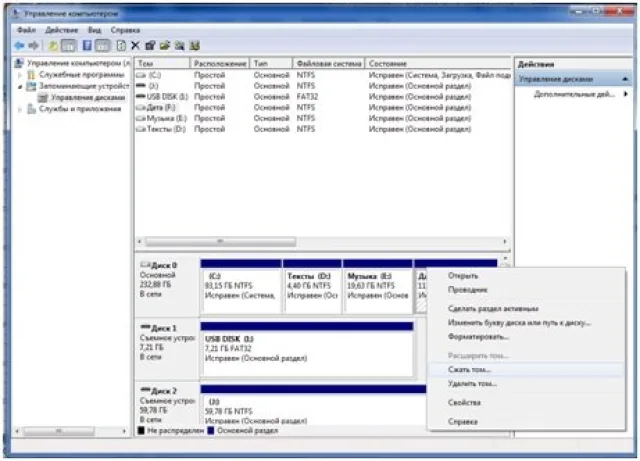Click the volume list horizontal scrollbar
640x461 pixels.
pyautogui.click(x=322, y=242)
